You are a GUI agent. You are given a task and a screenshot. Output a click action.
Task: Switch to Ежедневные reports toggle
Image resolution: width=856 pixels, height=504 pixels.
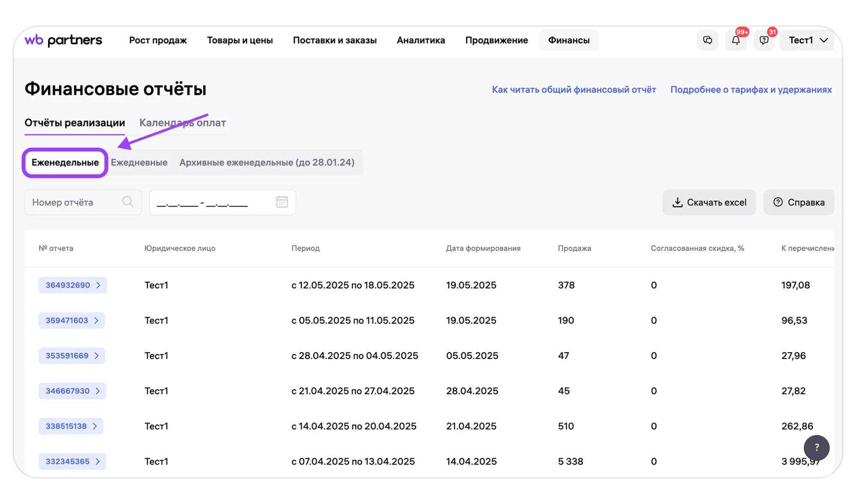click(x=139, y=162)
